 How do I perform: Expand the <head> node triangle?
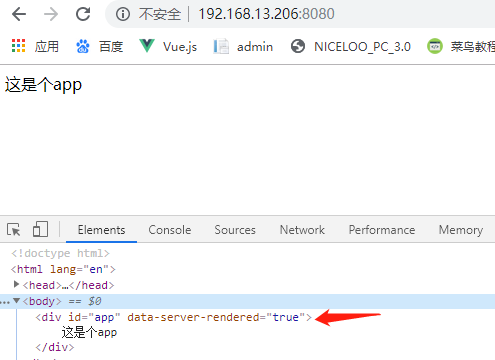(16, 284)
